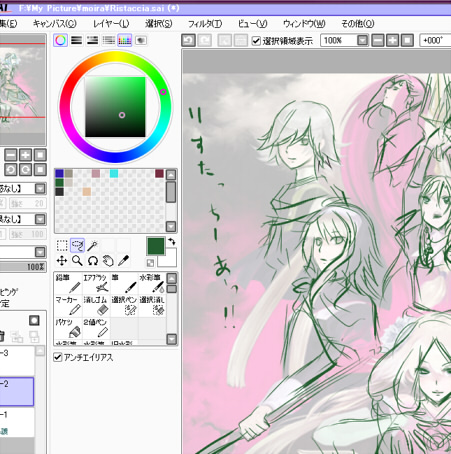
Task: Choose the 選択消し selection eraser tool
Action: 152,306
